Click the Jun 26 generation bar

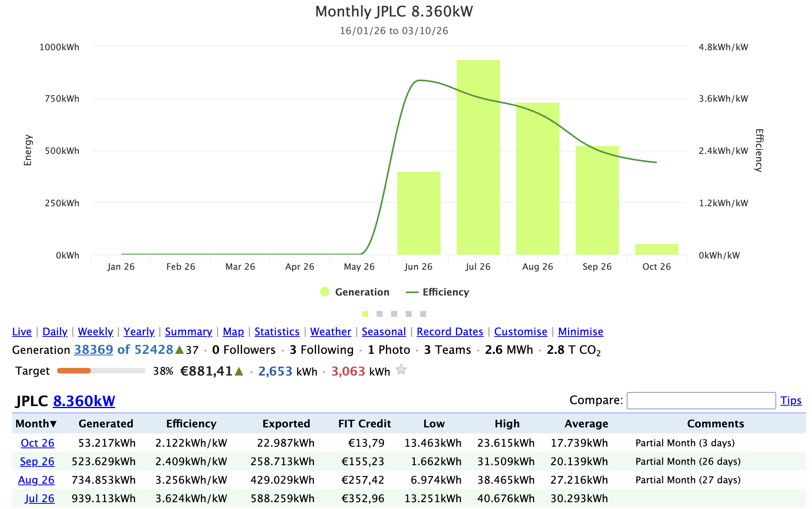point(419,213)
